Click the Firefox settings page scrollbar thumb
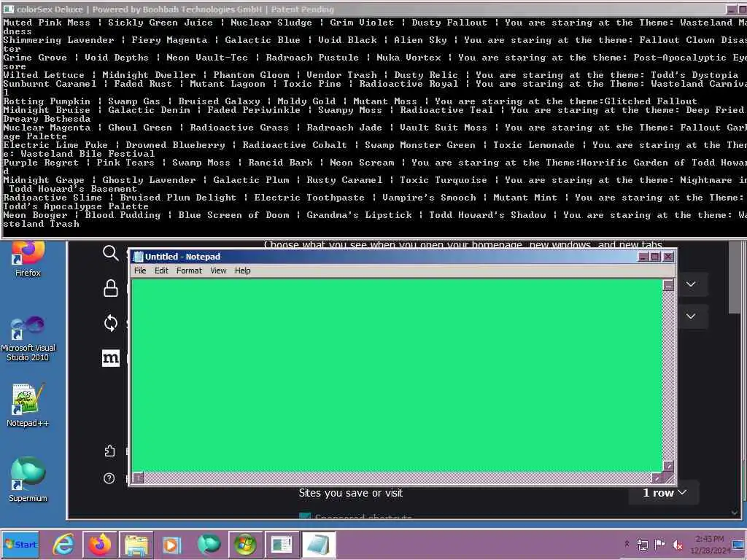This screenshot has height=560, width=747. (735, 278)
